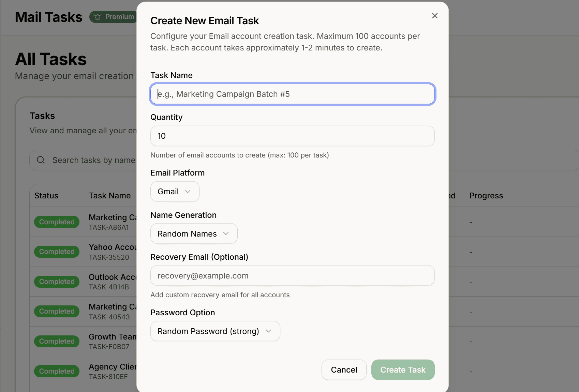Click the Mail Tasks title
This screenshot has width=579, height=392.
click(x=49, y=17)
